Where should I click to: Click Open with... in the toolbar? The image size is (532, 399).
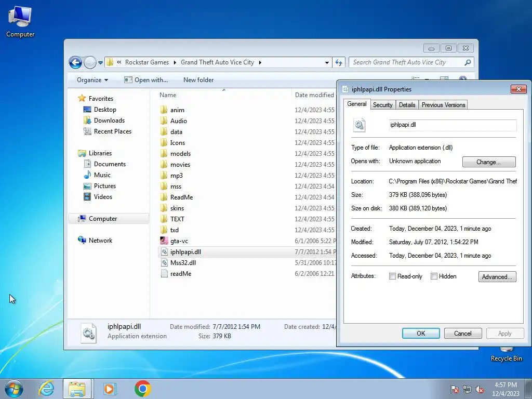click(146, 80)
